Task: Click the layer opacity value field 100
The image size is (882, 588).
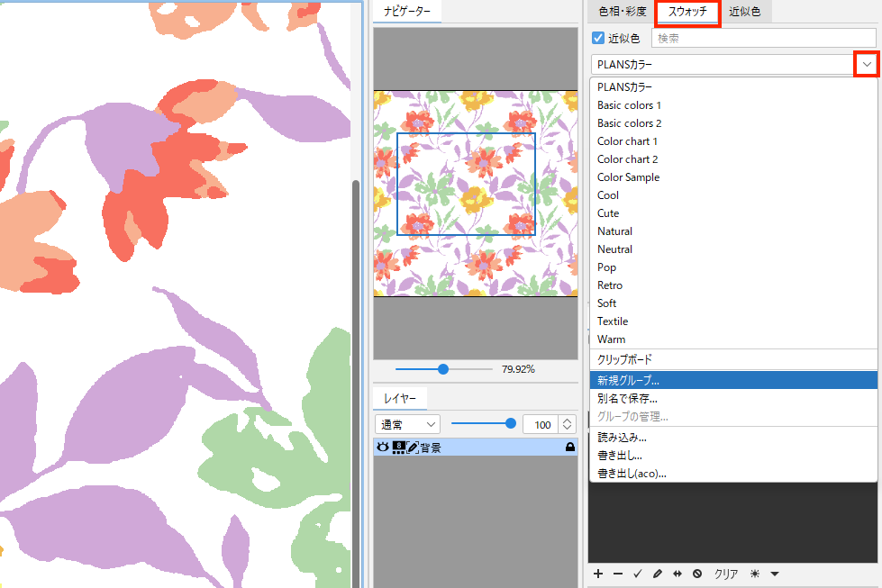Action: click(540, 424)
